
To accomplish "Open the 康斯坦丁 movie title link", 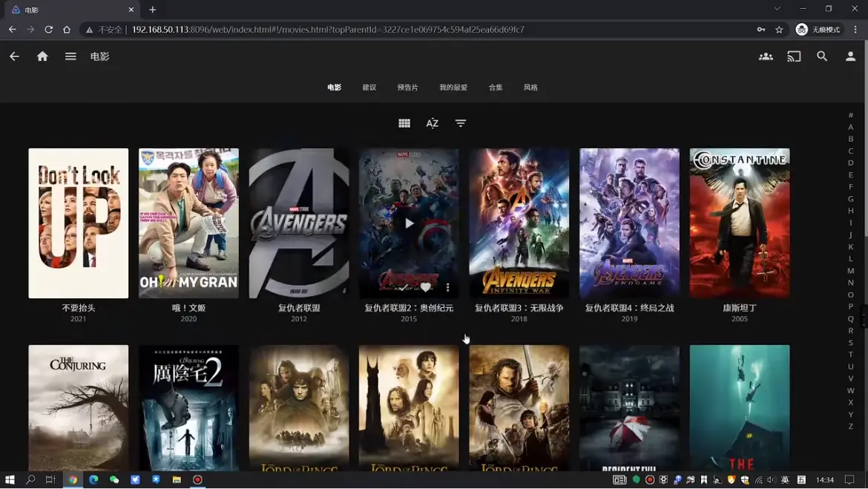I will 740,308.
